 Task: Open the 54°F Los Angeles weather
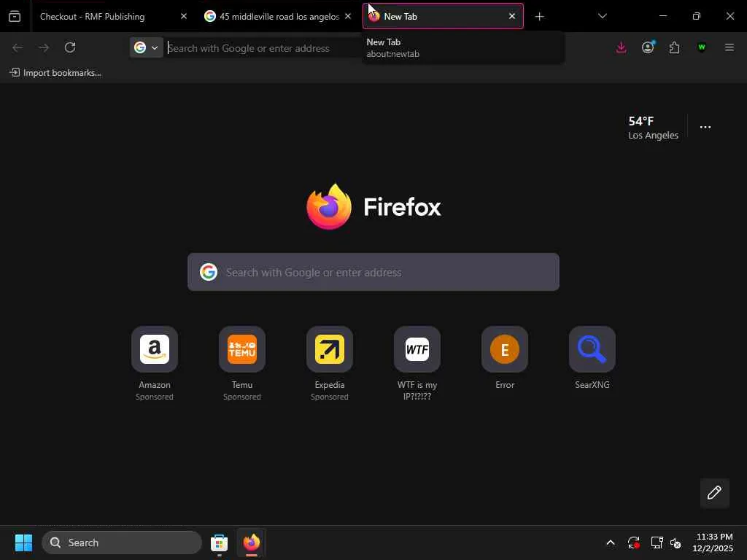point(653,128)
